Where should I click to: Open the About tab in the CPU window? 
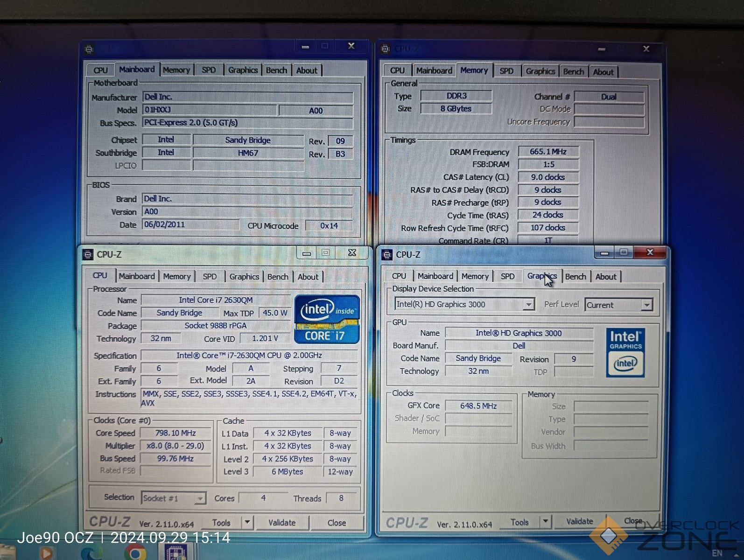coord(308,276)
